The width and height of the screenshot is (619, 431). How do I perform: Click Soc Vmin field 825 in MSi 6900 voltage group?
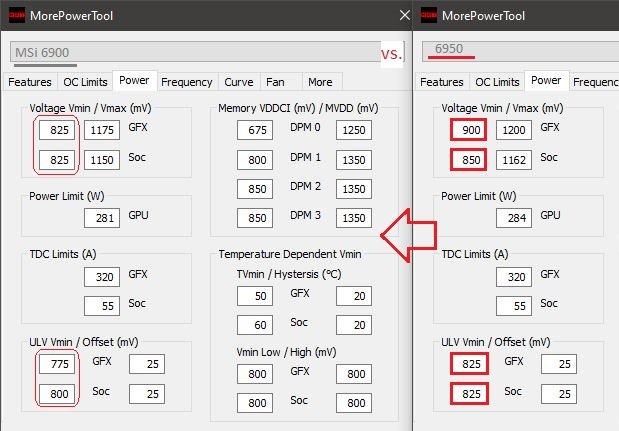click(x=57, y=160)
